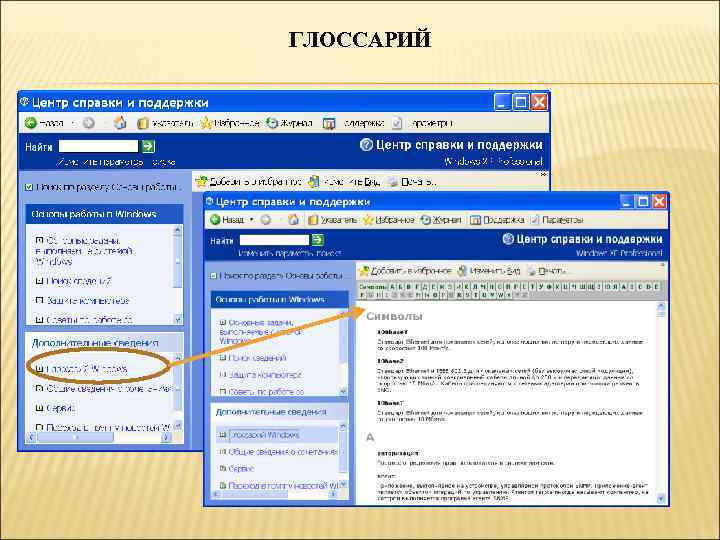Open the Home icon in the back window
The width and height of the screenshot is (720, 540).
point(120,123)
